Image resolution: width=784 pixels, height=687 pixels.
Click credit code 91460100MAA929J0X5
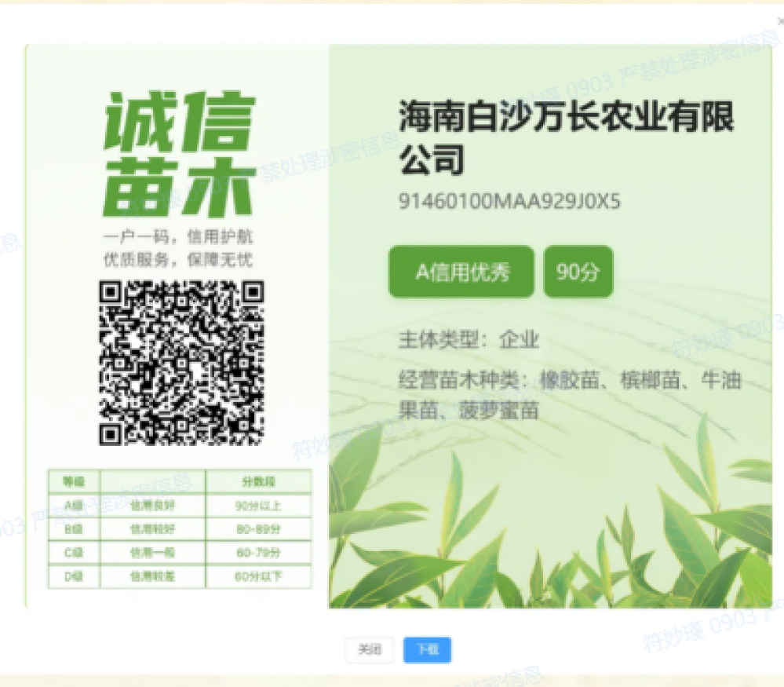(509, 202)
